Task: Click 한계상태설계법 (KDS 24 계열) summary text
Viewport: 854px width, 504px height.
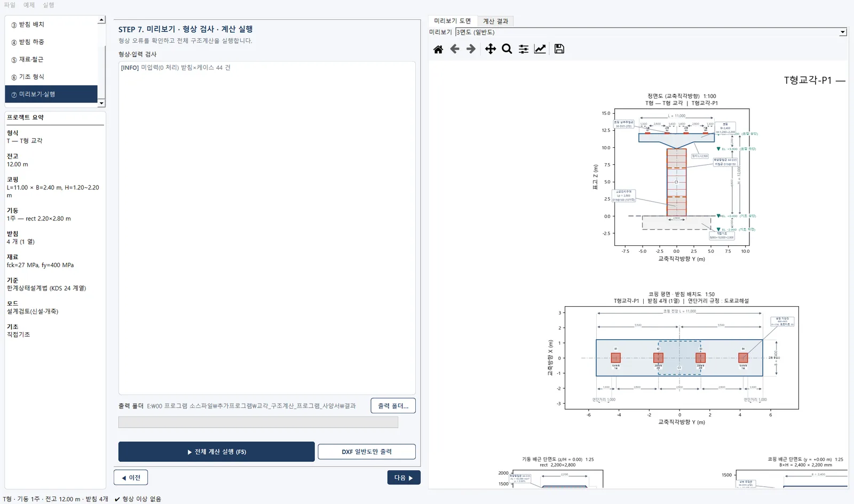Action: tap(46, 288)
